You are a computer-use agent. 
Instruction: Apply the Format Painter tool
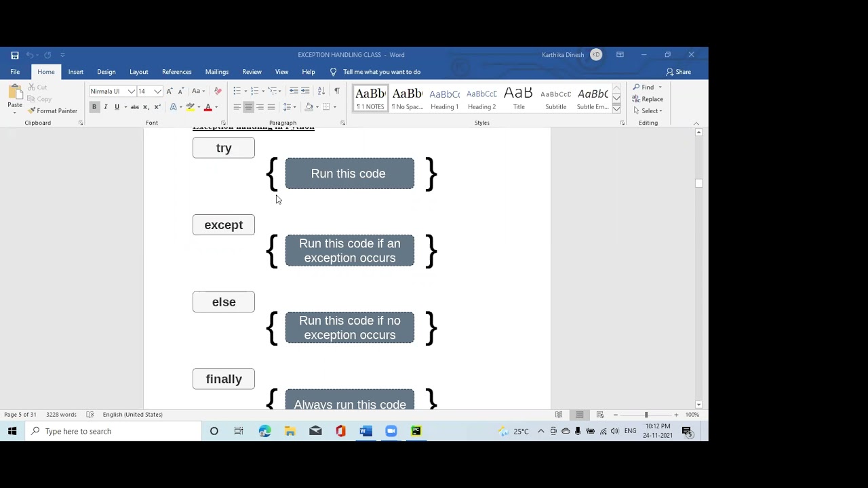[53, 111]
